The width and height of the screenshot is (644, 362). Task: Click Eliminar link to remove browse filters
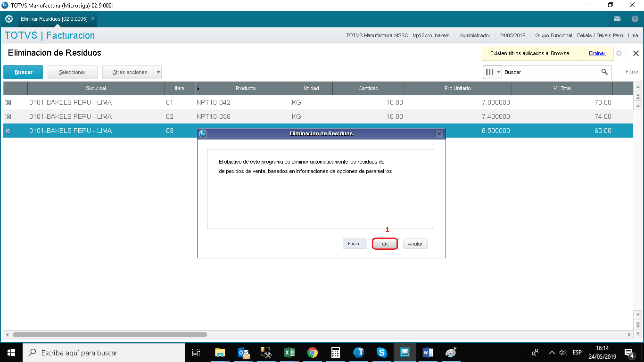pos(597,53)
